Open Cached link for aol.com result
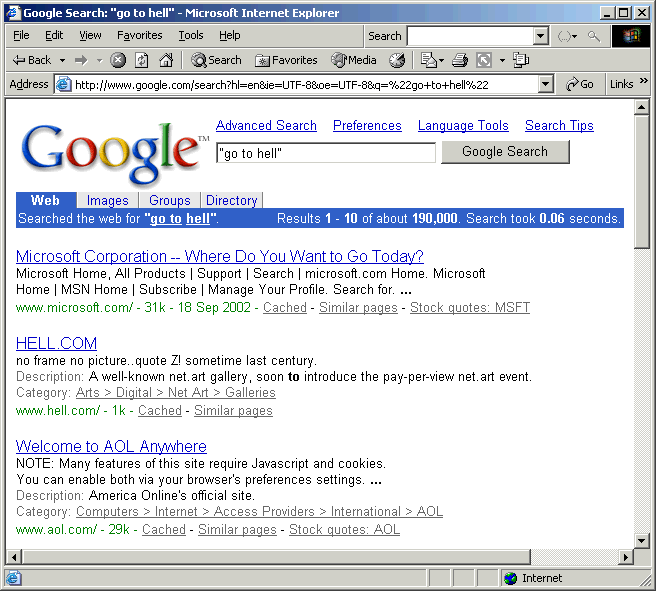Screen dimensions: 656x591 tap(164, 530)
